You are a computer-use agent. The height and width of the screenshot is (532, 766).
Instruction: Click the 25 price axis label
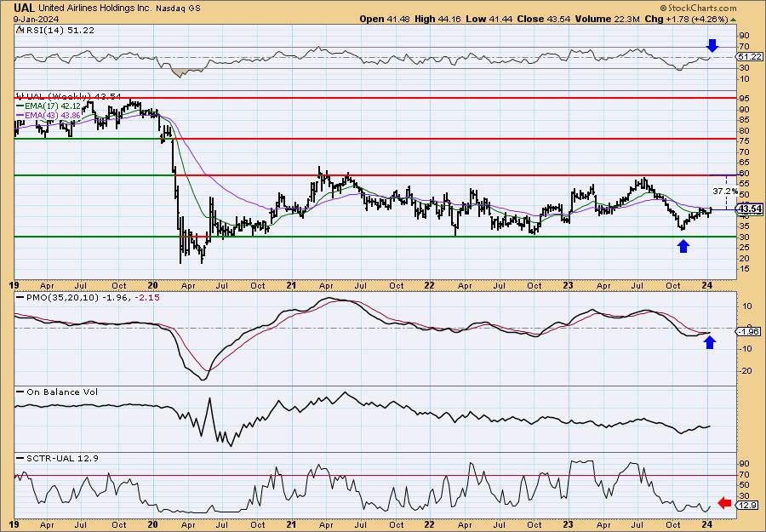744,248
